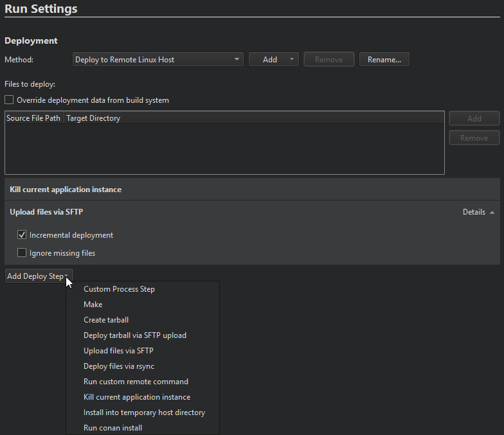Select Upload files via SFTP menu item
The width and height of the screenshot is (504, 435).
tap(118, 351)
